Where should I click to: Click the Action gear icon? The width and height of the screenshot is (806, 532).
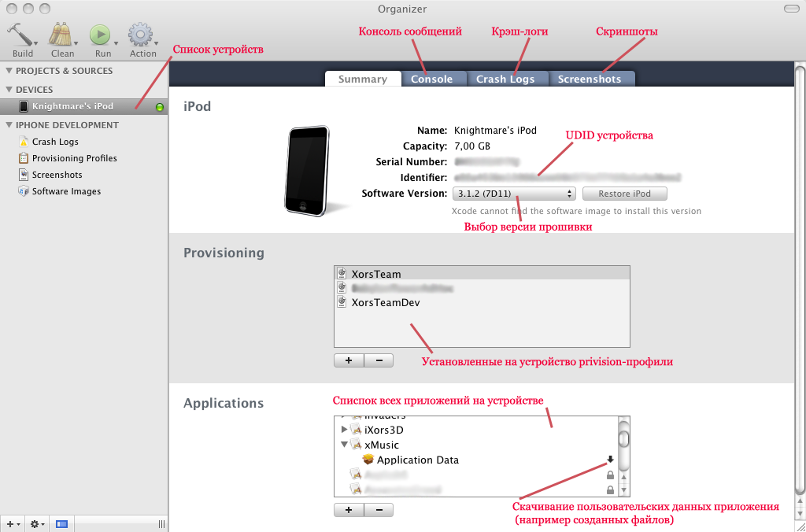[140, 35]
